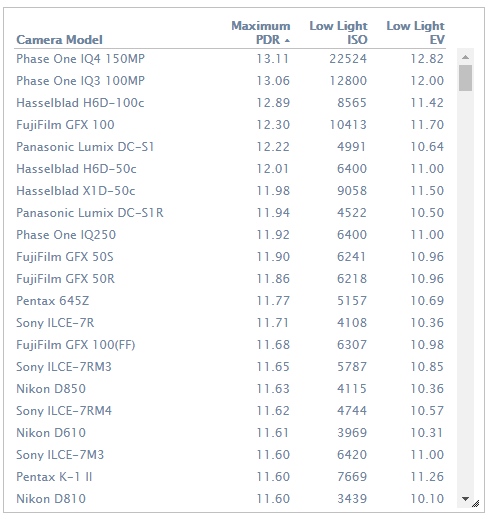Click the scrollbar track below the thumb

(465, 290)
